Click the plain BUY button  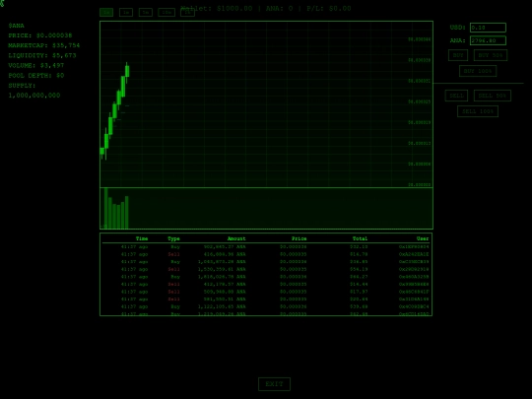tap(458, 55)
